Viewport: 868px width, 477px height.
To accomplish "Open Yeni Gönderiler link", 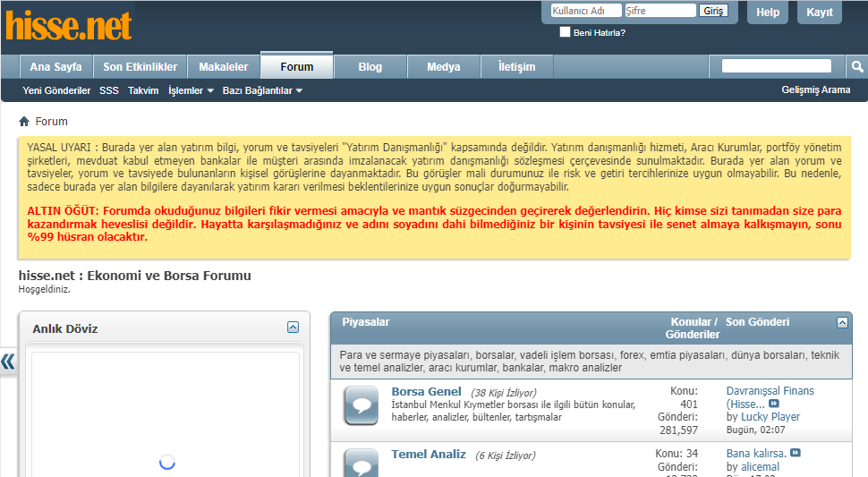I will [56, 90].
